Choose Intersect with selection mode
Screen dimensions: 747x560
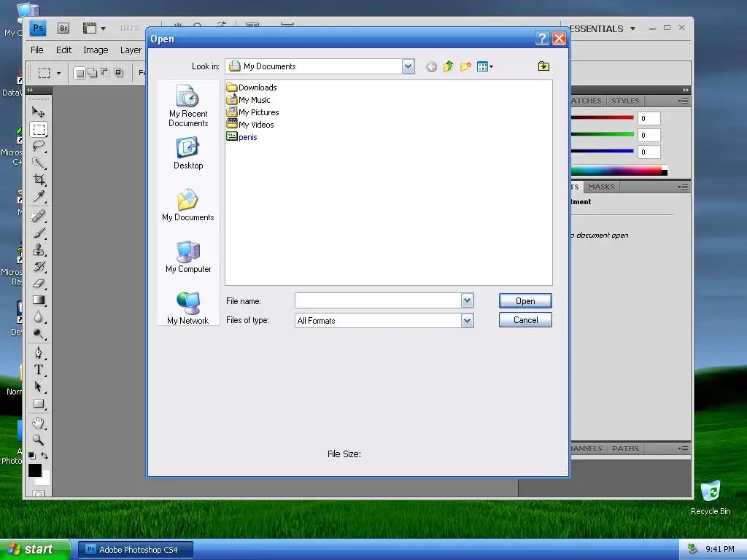(118, 73)
